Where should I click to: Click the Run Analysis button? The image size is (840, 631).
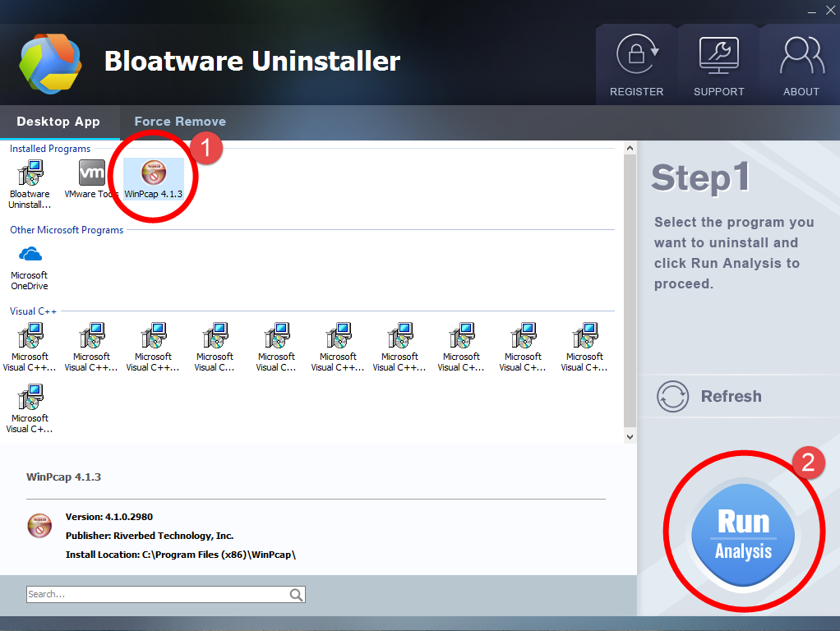click(x=743, y=534)
